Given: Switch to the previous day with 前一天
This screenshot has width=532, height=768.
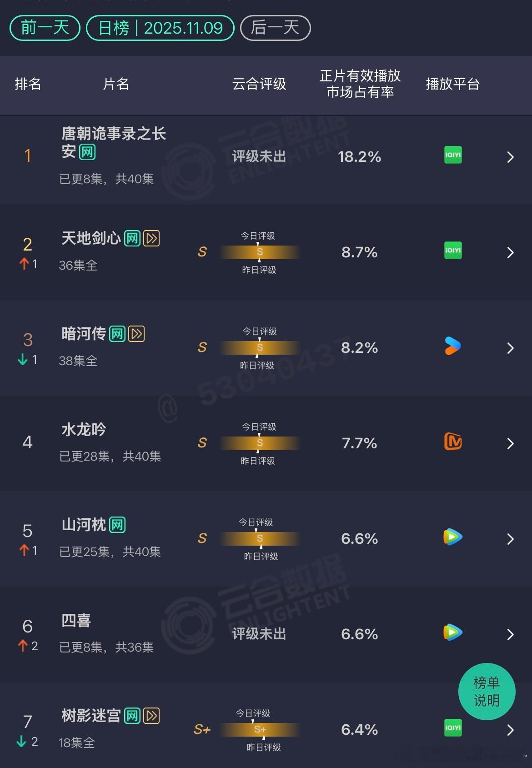Looking at the screenshot, I should pos(44,28).
